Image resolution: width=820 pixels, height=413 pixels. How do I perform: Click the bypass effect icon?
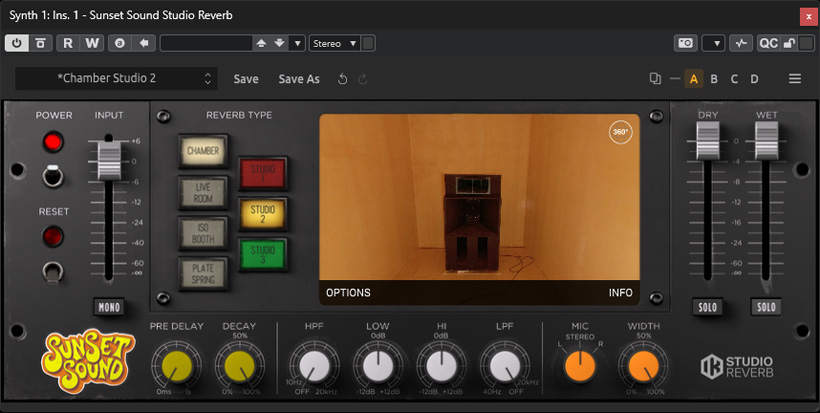[x=40, y=43]
